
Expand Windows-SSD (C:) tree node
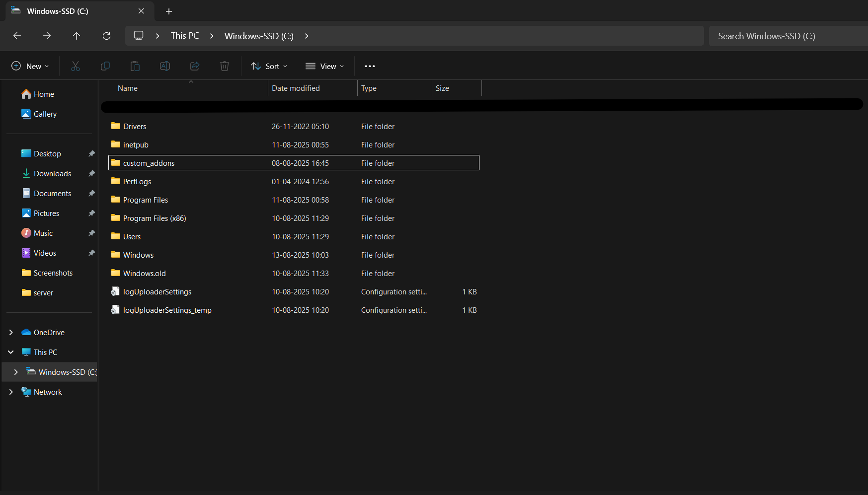pyautogui.click(x=16, y=372)
